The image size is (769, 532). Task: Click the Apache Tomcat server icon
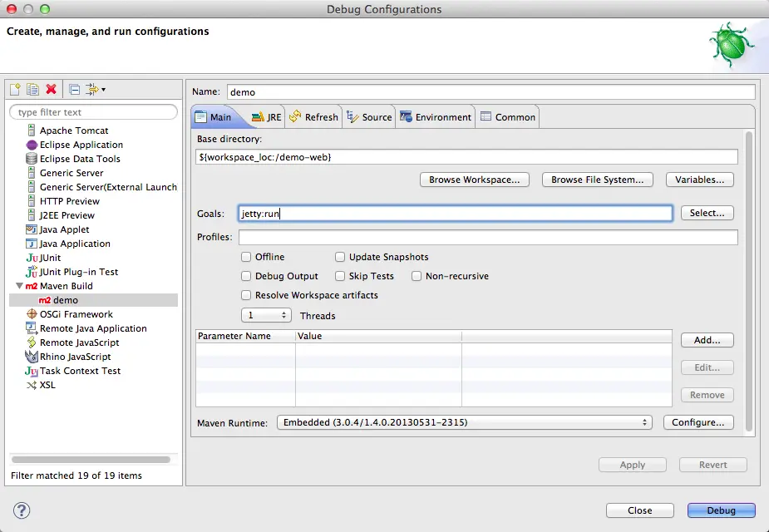tap(32, 131)
